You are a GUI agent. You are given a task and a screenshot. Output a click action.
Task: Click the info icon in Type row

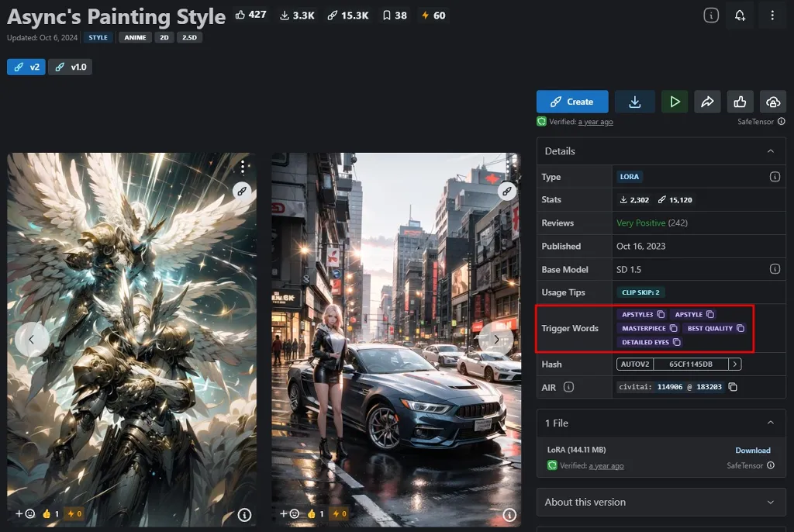(775, 177)
